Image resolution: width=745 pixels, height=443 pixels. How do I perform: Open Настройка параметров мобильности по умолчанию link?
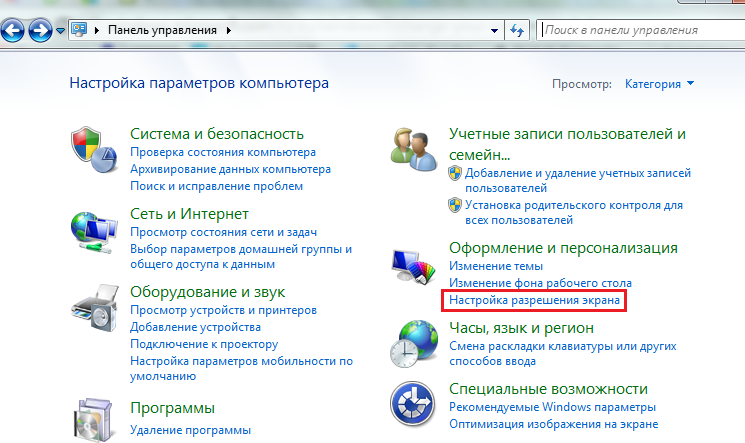coord(241,369)
